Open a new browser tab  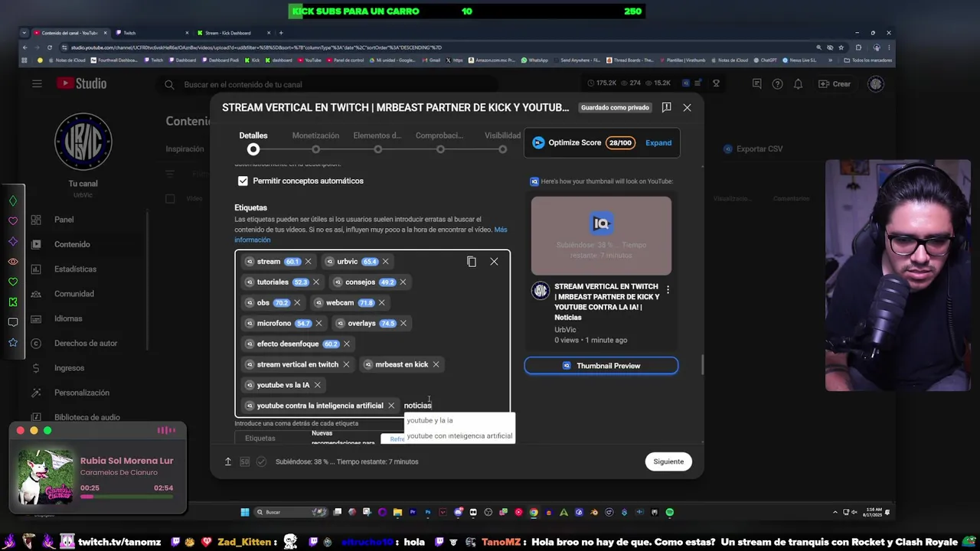tap(281, 33)
